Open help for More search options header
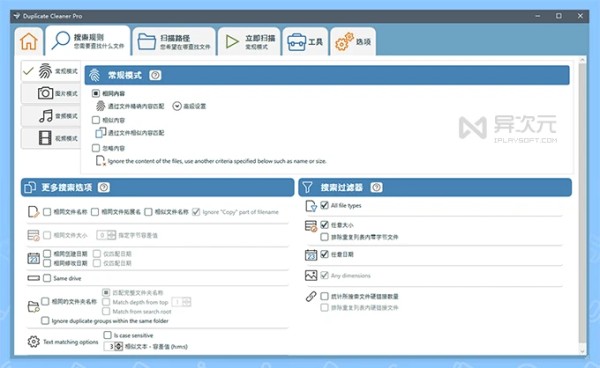 click(x=104, y=187)
